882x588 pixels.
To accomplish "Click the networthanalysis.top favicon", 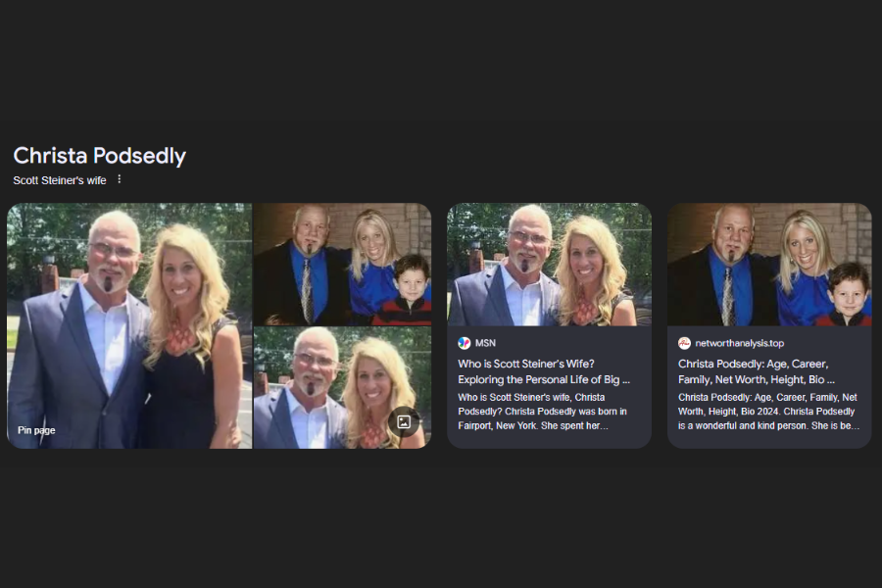I will (684, 343).
